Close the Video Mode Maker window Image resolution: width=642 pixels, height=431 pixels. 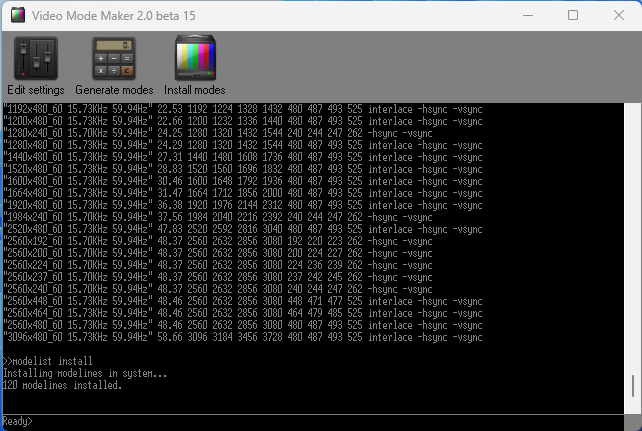point(619,16)
